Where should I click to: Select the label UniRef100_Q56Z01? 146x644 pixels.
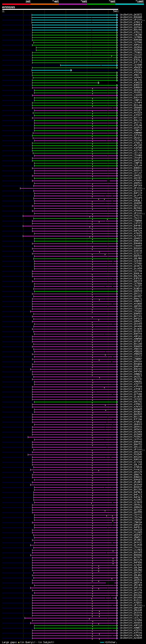131,70
